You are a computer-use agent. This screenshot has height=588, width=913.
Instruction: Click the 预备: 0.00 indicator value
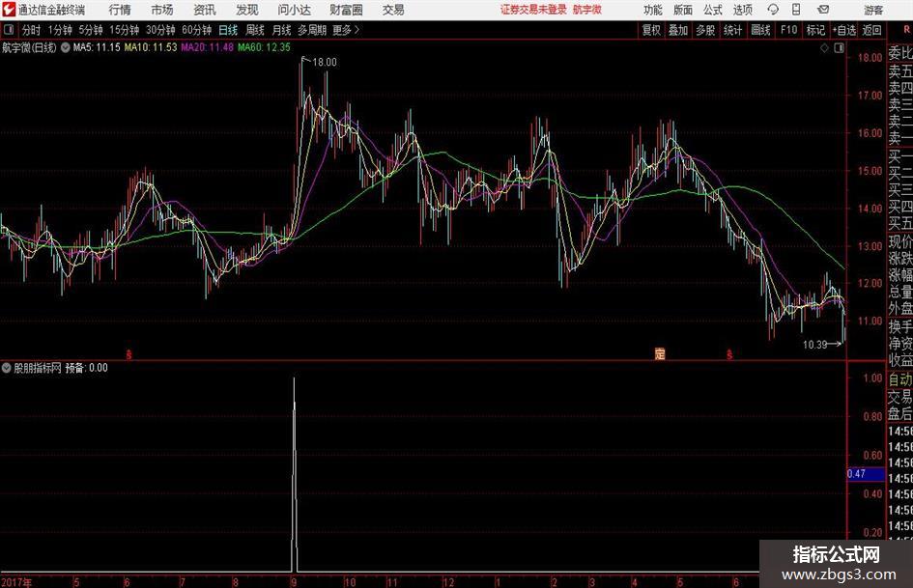86,368
